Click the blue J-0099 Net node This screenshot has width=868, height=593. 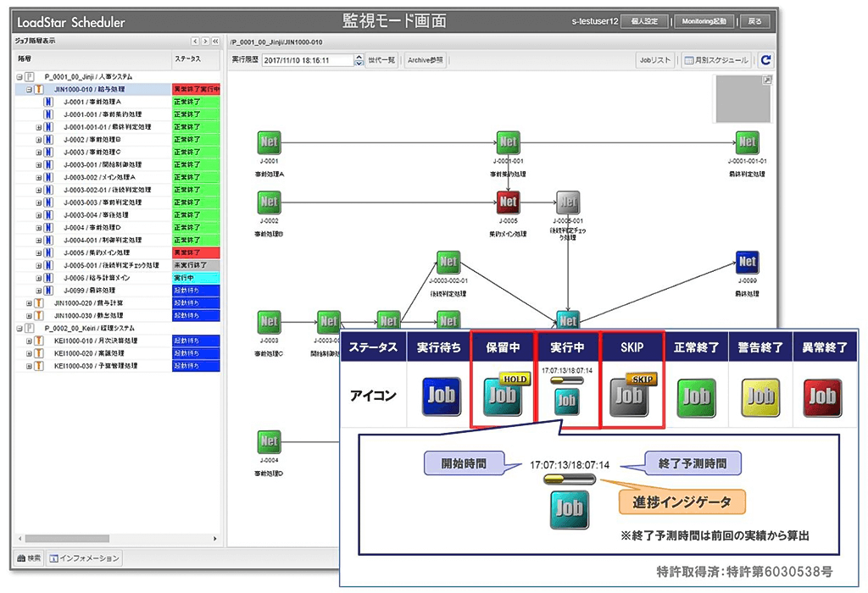pos(747,262)
